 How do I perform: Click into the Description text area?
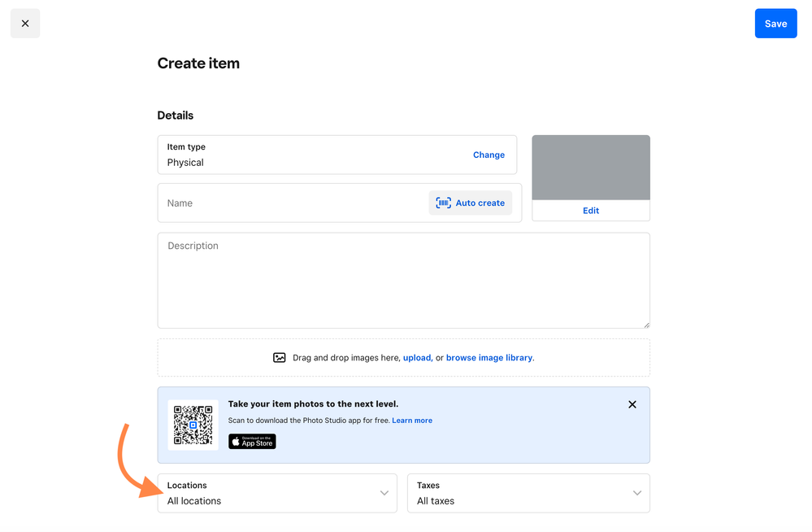coord(403,281)
